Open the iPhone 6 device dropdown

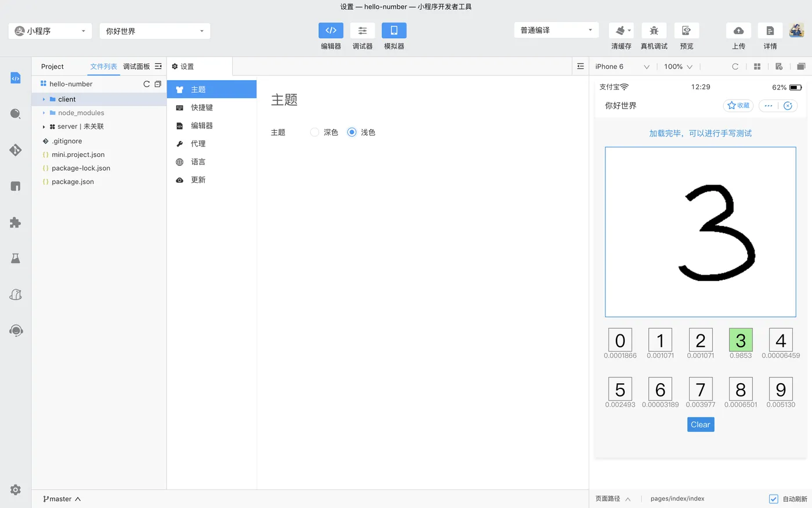(622, 67)
